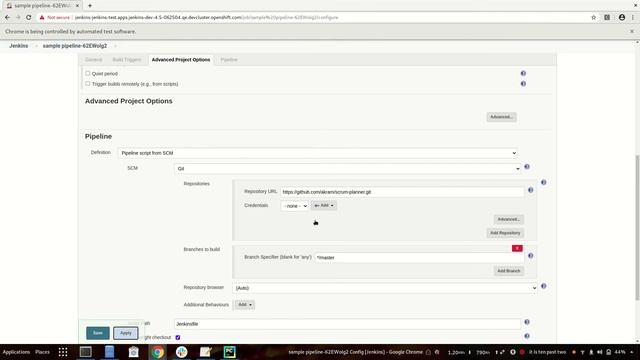Open the blue Files app in taskbar

109,352
